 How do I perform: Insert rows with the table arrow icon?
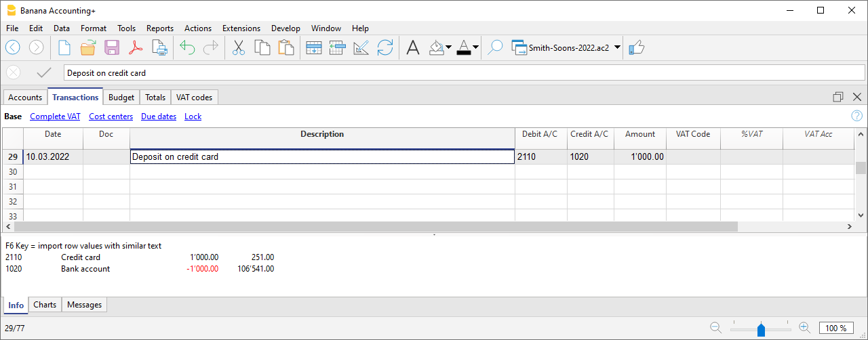(x=338, y=47)
